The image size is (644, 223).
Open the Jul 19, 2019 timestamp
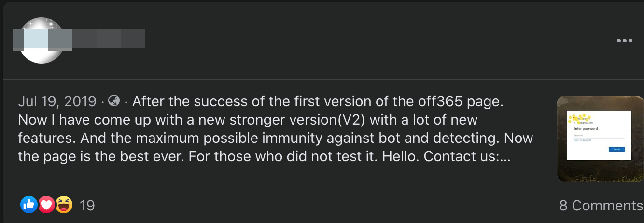pos(57,101)
